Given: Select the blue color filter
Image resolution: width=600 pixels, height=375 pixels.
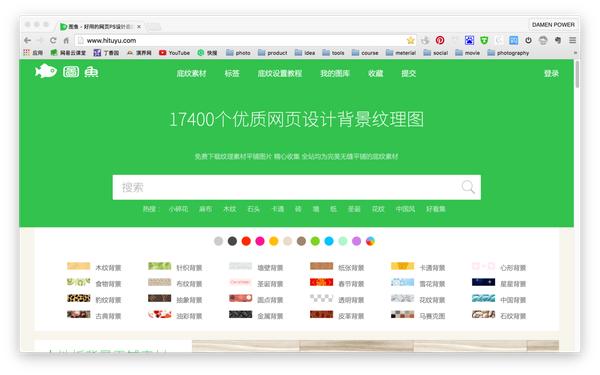Looking at the screenshot, I should [329, 241].
